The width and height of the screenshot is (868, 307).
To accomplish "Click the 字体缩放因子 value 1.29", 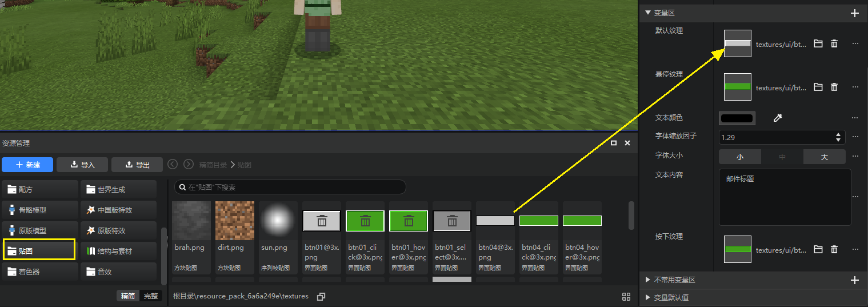I will pyautogui.click(x=728, y=137).
